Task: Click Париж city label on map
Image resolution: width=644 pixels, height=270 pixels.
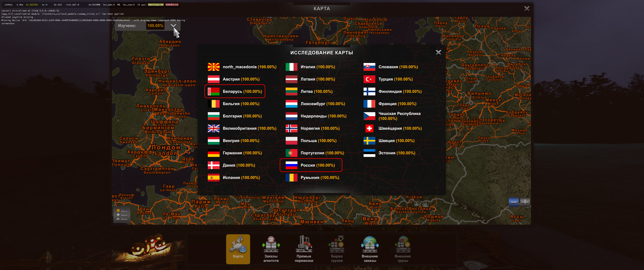Action: (x=201, y=202)
